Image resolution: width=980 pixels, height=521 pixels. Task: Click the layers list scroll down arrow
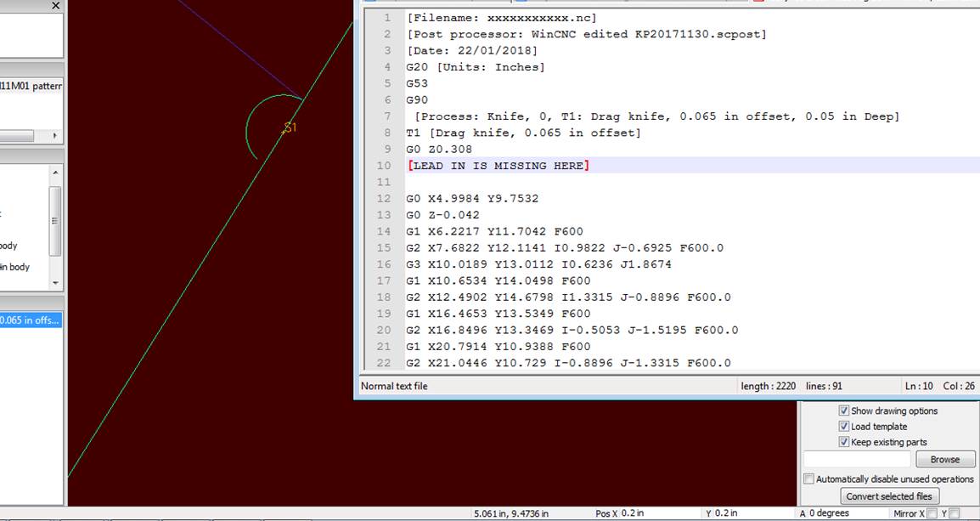(x=56, y=283)
